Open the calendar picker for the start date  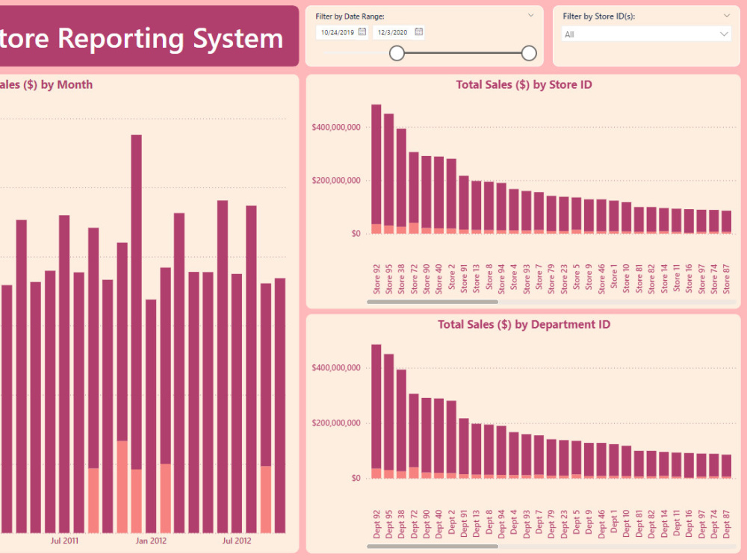pos(362,32)
